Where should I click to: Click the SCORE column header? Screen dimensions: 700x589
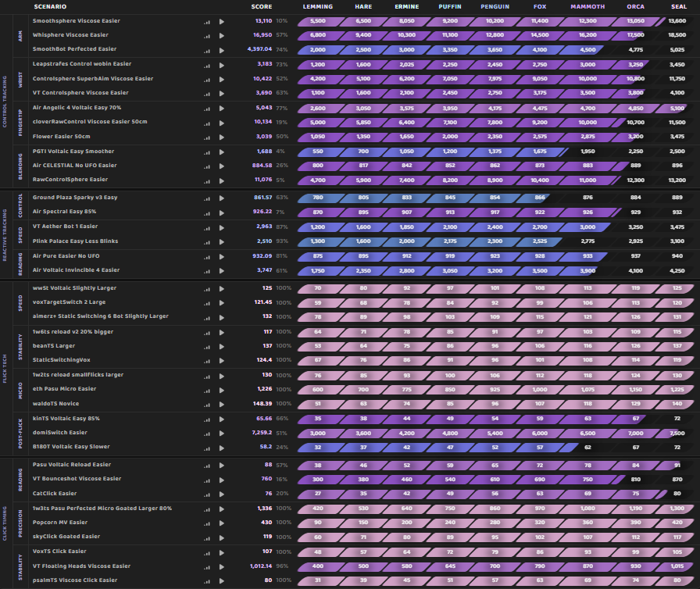point(262,7)
